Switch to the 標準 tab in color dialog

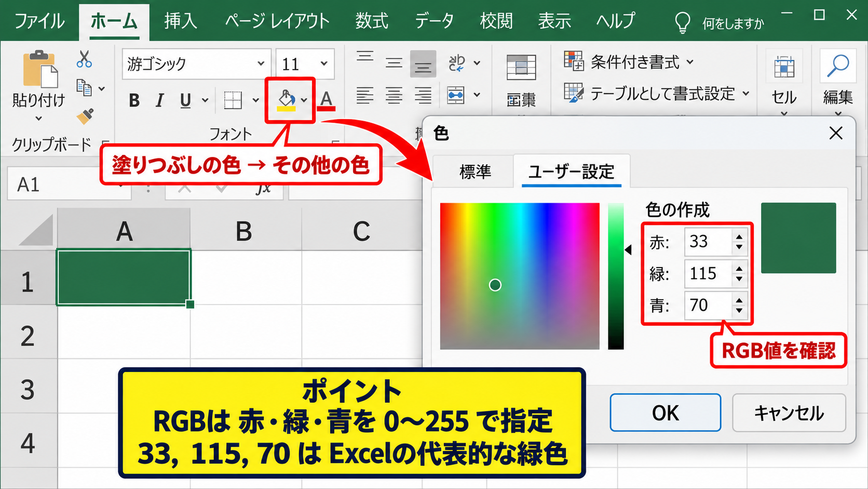[474, 171]
